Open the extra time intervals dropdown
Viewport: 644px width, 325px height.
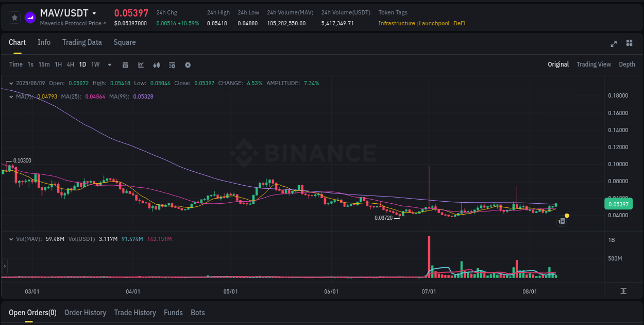109,65
